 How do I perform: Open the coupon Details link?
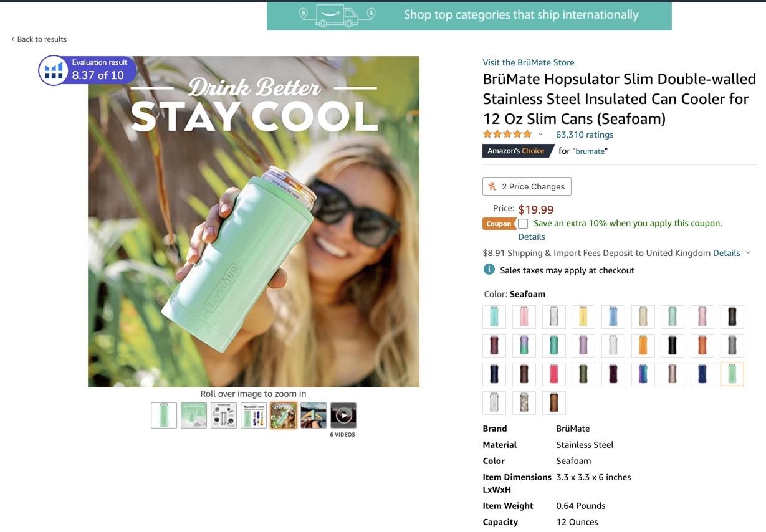(532, 237)
